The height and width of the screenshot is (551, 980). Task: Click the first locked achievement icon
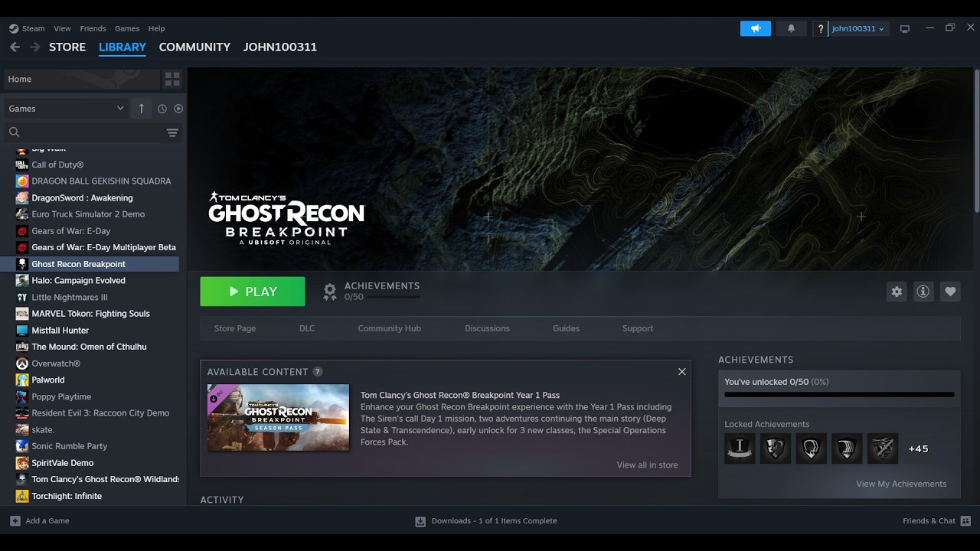(740, 448)
